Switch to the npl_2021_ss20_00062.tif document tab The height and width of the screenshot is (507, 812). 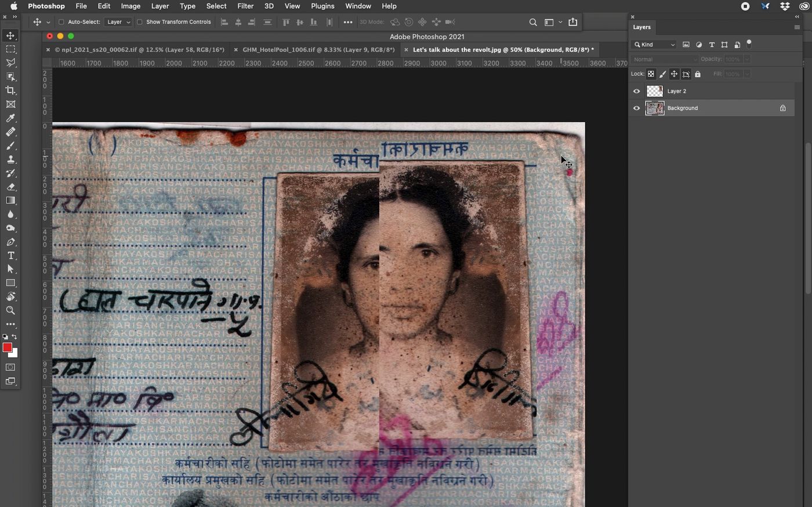point(139,50)
